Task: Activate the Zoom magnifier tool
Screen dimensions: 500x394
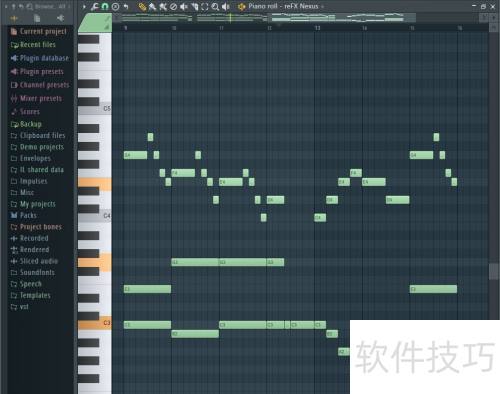Action: coord(215,6)
